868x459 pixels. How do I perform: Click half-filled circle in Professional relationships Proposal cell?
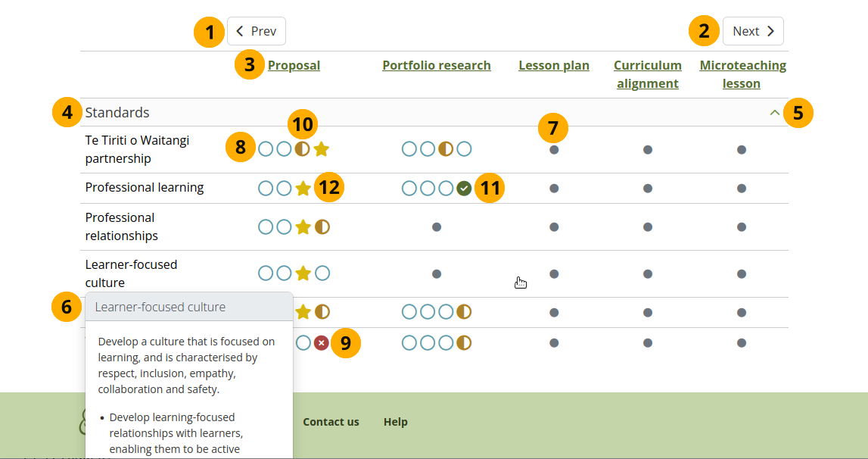point(322,226)
